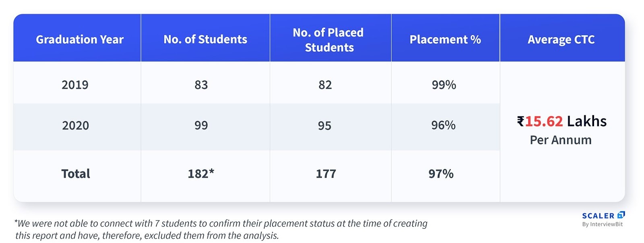
Task: Click the No. of Placed Students header
Action: (x=328, y=40)
